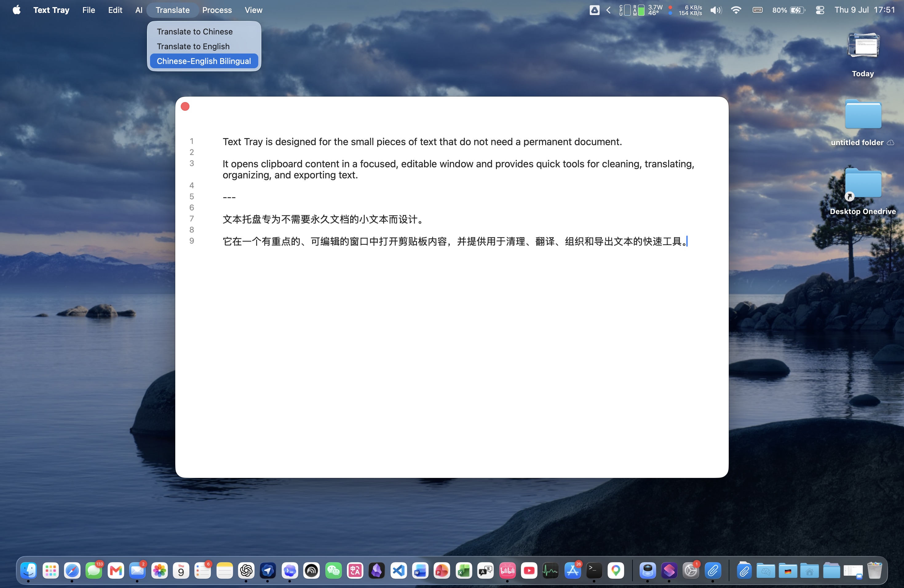904x588 pixels.
Task: Click the Chinese sentence on line 7
Action: pyautogui.click(x=323, y=219)
